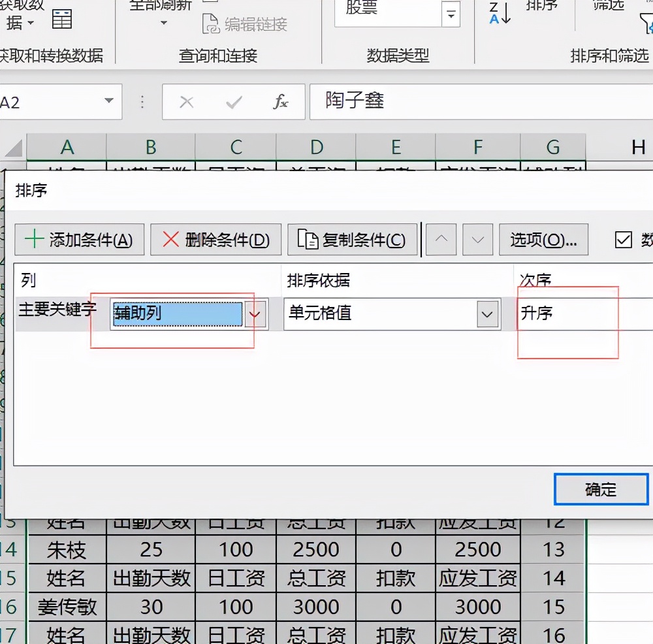The height and width of the screenshot is (644, 653).
Task: Expand the Stocks data type gallery arrow
Action: pyautogui.click(x=451, y=14)
